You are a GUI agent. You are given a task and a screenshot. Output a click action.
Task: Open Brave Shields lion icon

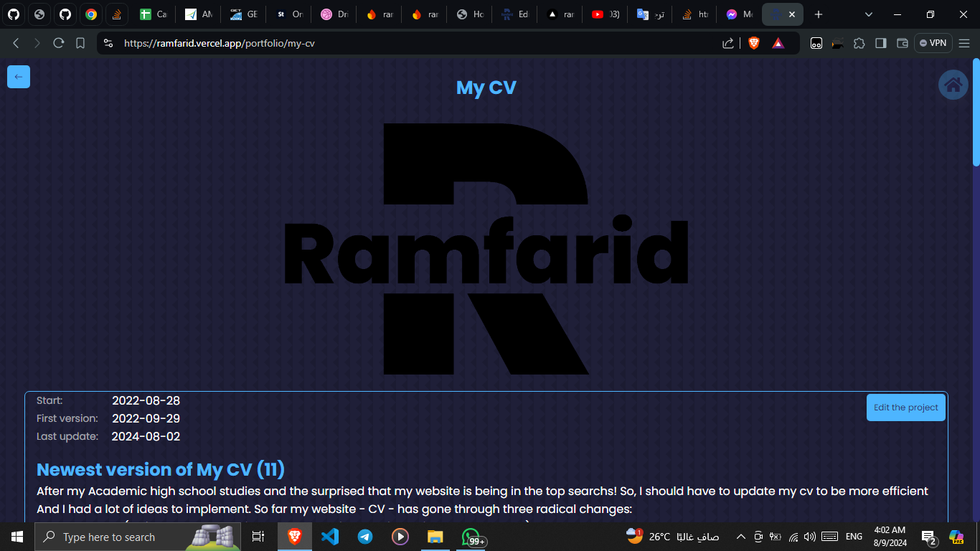(753, 43)
